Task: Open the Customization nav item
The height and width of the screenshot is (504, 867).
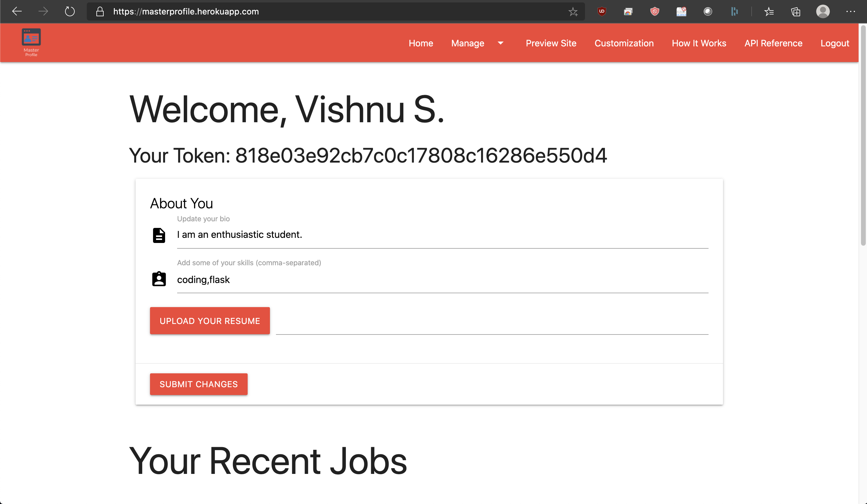Action: point(624,43)
